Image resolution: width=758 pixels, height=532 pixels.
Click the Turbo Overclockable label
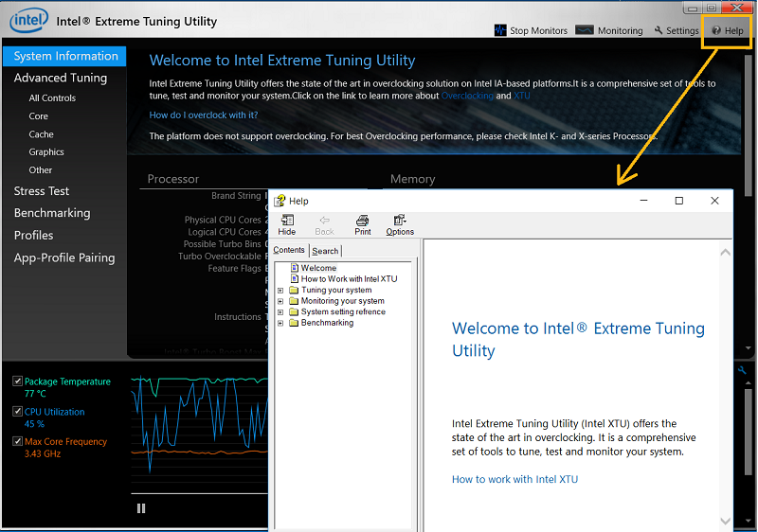click(220, 257)
